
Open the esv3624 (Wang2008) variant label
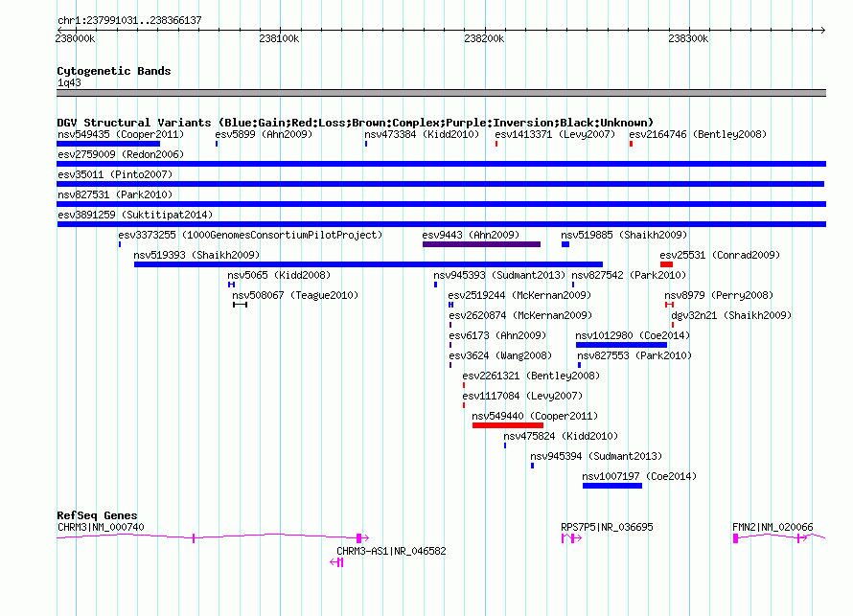coord(500,355)
